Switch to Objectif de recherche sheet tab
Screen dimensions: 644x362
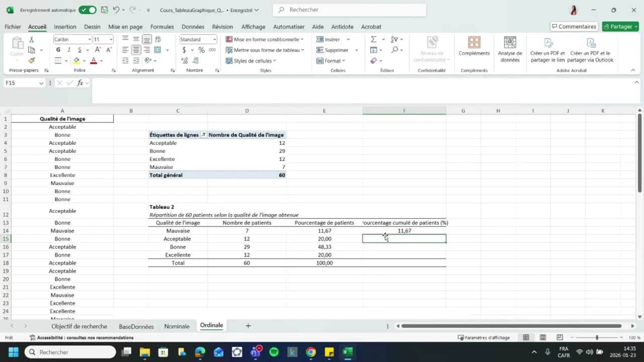coord(79,326)
